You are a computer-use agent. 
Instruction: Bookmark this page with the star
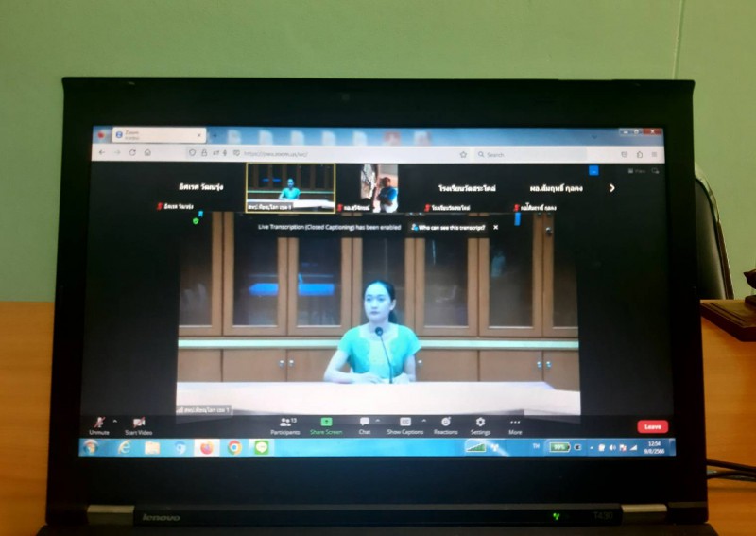tap(463, 154)
